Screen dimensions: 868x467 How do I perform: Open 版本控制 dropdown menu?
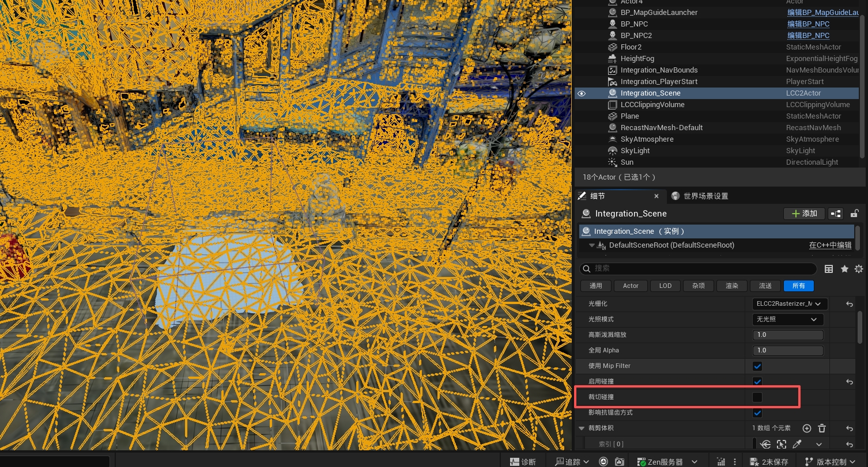[831, 462]
